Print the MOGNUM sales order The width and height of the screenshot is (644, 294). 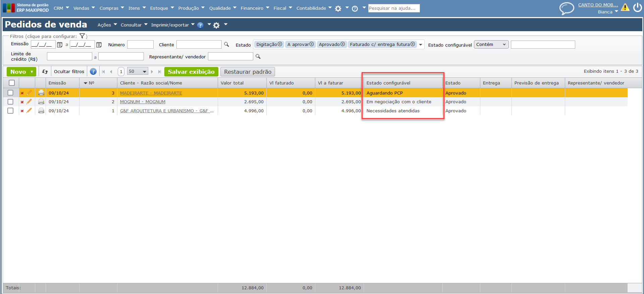pos(41,102)
